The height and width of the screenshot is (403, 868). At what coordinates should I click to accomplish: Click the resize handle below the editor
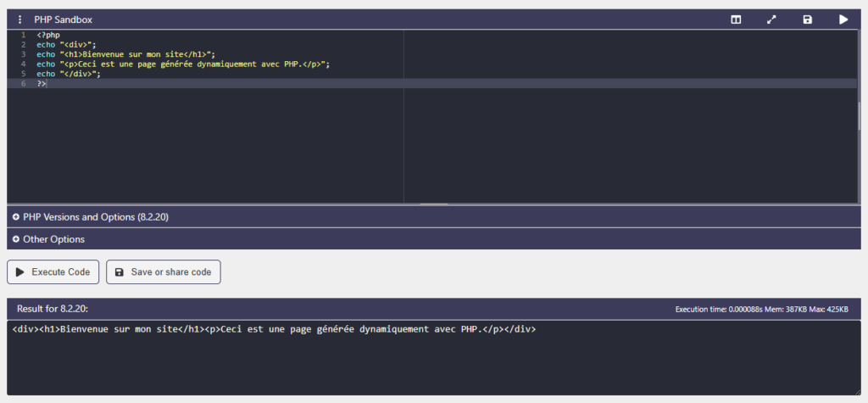(434, 204)
